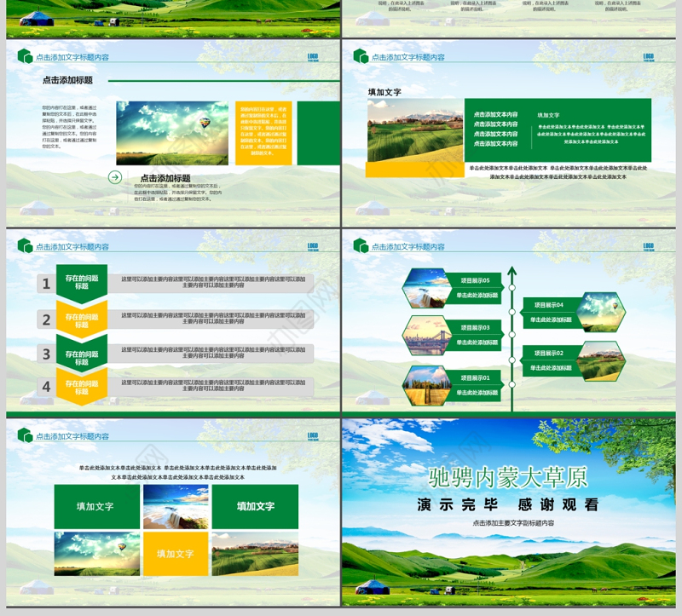Click the first green 存在的问题标题 chevron

[82, 282]
